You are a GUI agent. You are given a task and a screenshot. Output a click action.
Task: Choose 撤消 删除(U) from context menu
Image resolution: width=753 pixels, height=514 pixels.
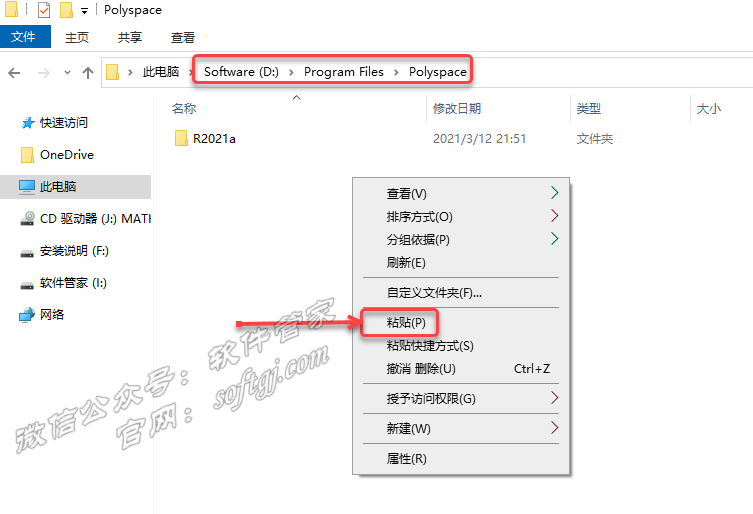click(461, 368)
